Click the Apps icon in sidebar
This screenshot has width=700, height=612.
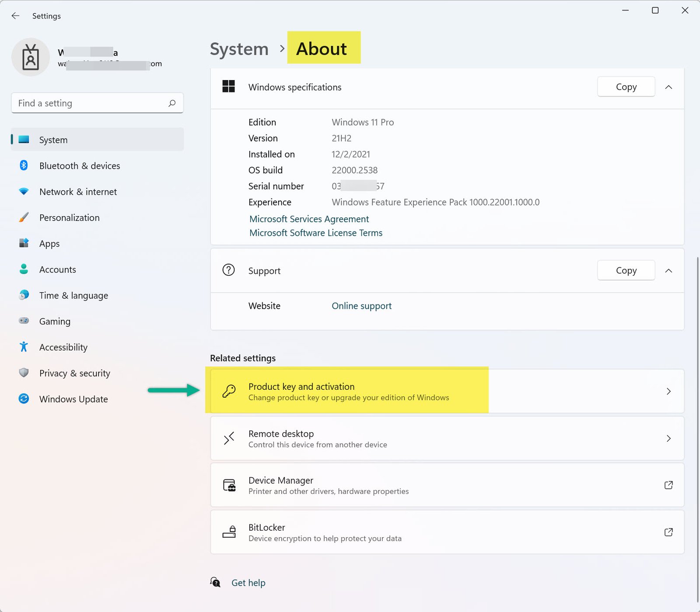[x=24, y=243]
